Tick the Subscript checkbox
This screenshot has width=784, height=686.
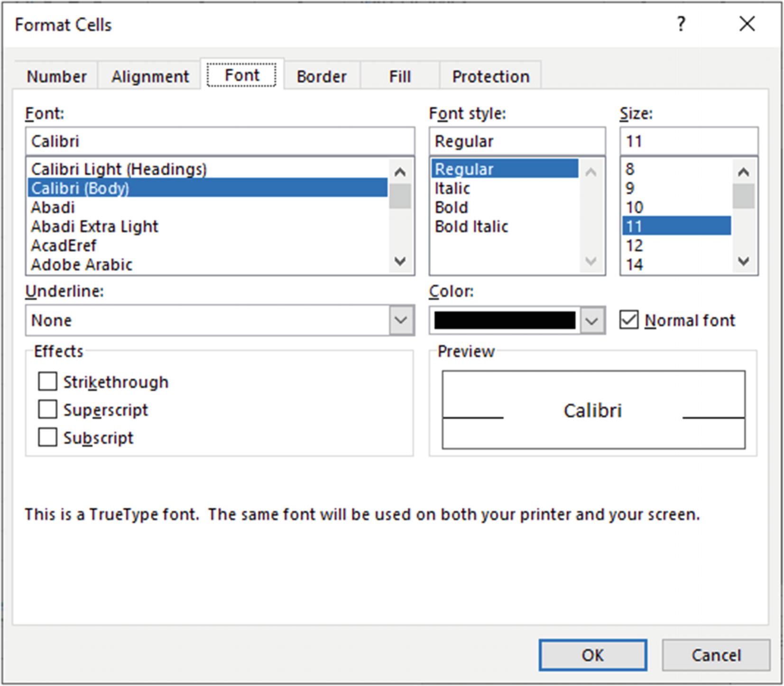[47, 437]
